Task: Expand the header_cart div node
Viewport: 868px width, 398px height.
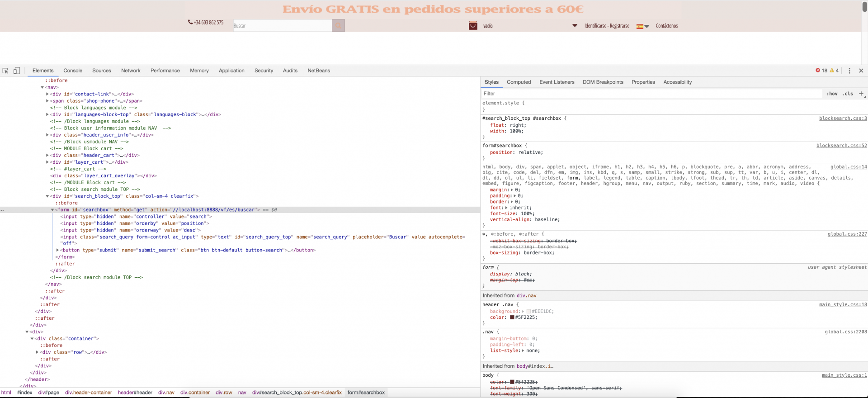Action: (47, 155)
